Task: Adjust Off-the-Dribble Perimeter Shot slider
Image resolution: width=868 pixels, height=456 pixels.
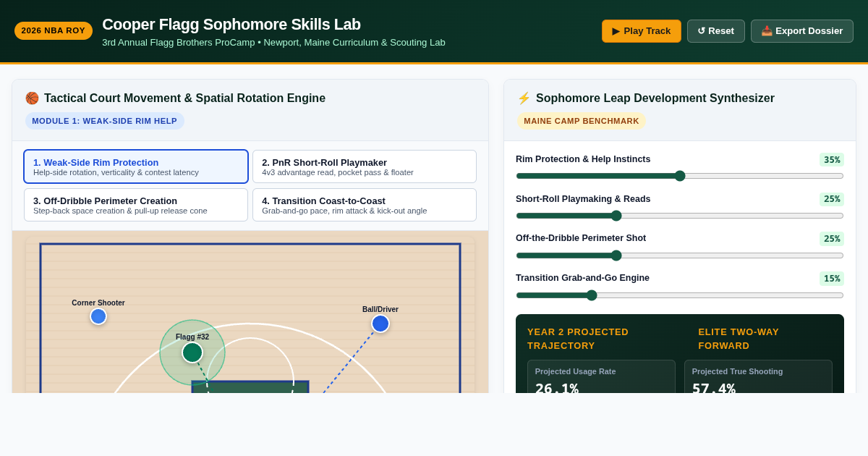Action: [x=679, y=256]
